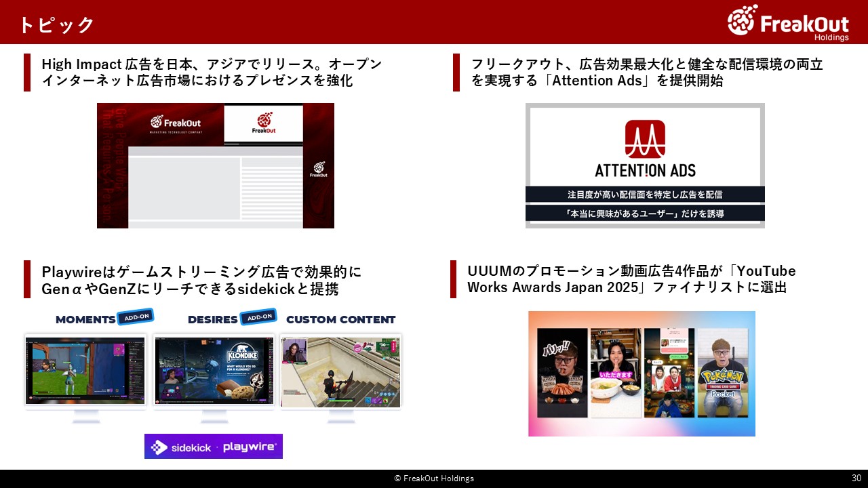Open the UUUM sausage video thumbnail
Screen dimensions: 868x488
coord(562,373)
